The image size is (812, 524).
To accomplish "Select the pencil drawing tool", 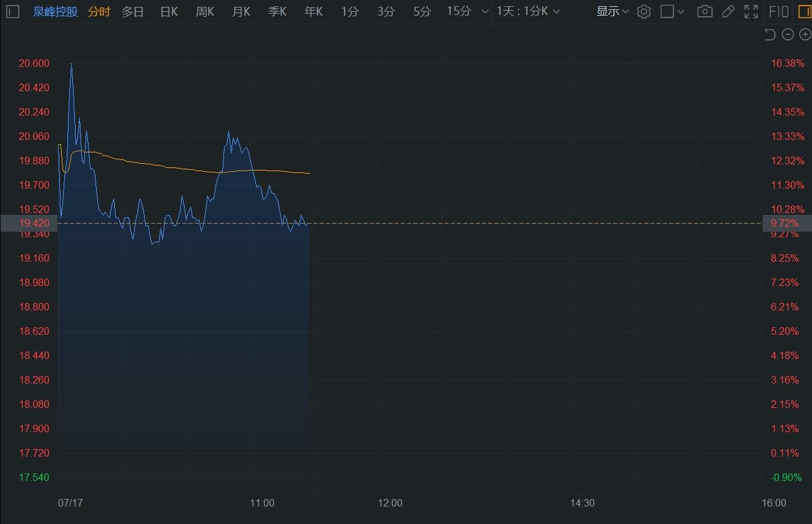I will 728,11.
